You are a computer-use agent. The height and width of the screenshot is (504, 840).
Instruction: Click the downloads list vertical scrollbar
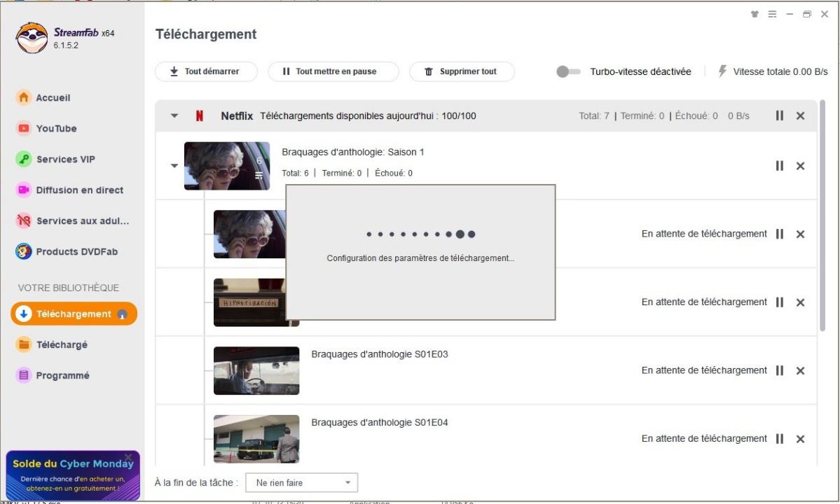pyautogui.click(x=822, y=217)
